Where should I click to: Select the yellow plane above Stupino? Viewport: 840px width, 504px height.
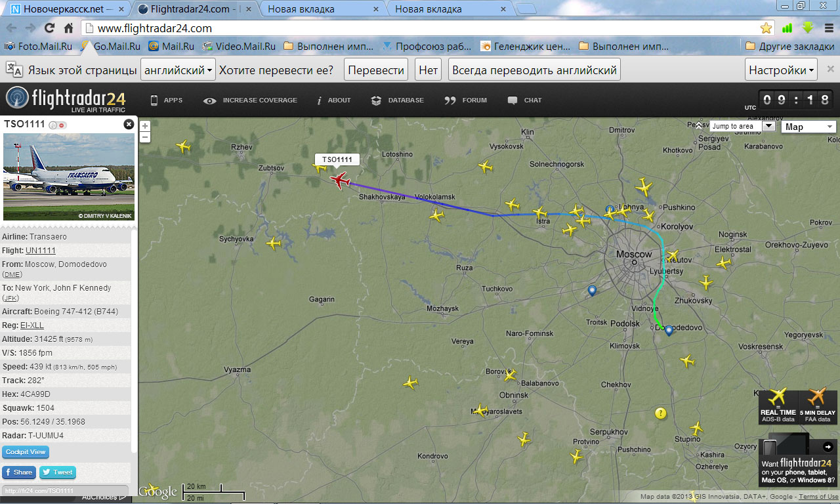coord(696,429)
